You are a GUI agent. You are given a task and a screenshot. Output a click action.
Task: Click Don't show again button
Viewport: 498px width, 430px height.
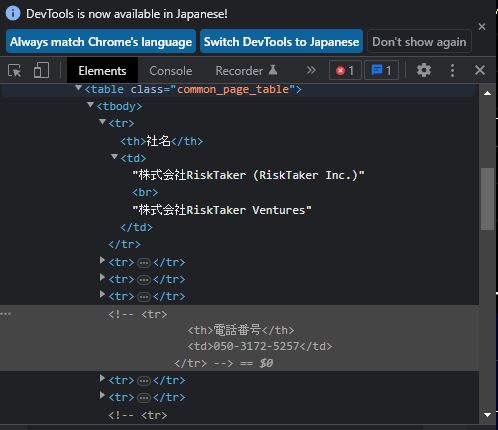point(419,42)
